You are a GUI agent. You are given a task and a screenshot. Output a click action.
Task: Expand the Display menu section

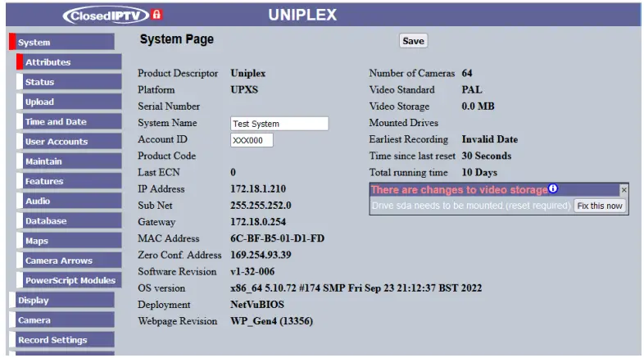coord(61,300)
